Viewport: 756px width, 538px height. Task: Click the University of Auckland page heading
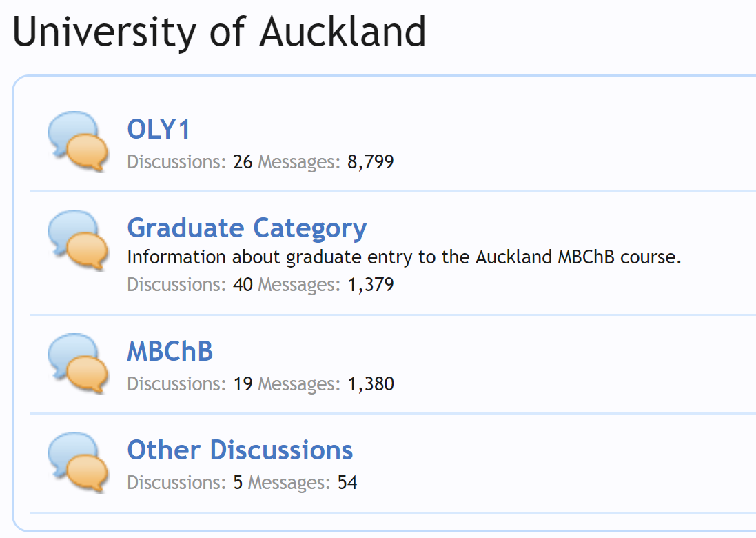click(x=219, y=32)
